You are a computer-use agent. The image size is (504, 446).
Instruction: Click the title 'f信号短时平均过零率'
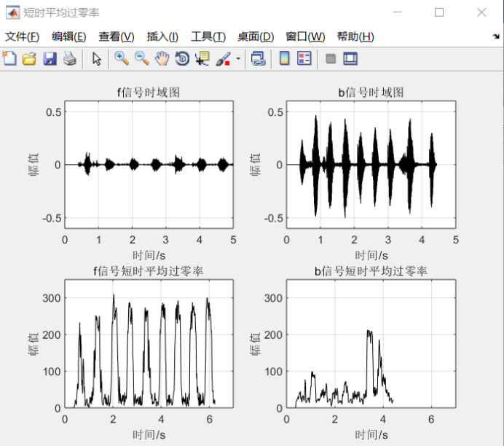click(148, 271)
